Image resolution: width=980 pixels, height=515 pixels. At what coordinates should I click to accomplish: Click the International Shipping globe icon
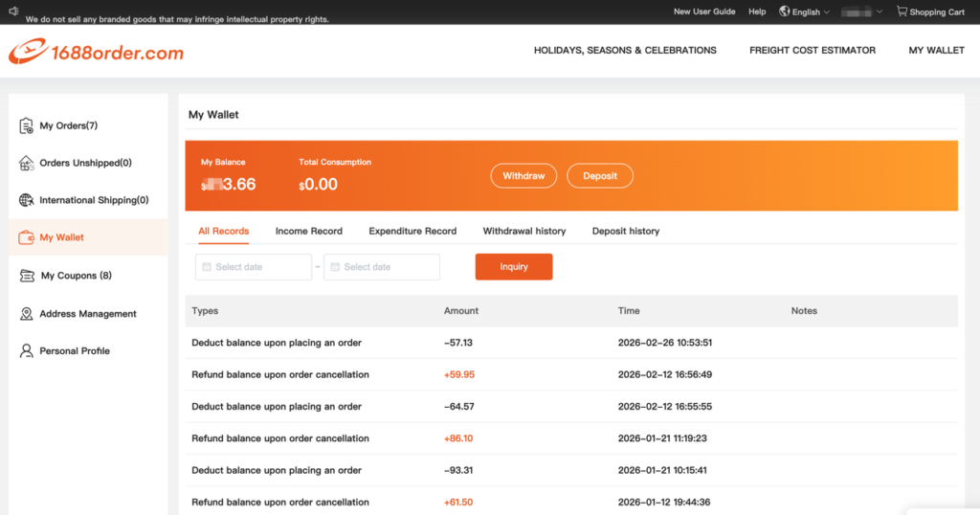(x=27, y=200)
